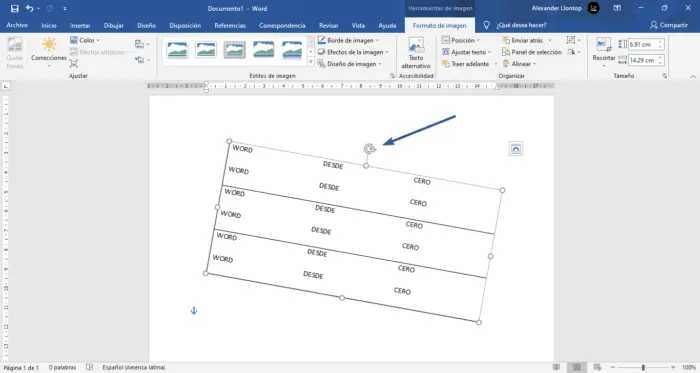Open Efectos de la imagen menu
This screenshot has height=373, width=700.
click(x=353, y=52)
